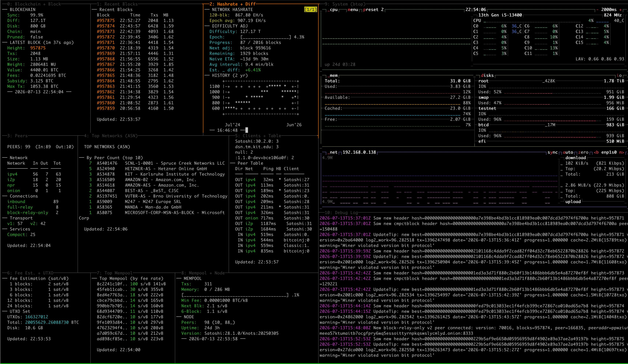
Task: Reset net totals with zero
Action: click(x=583, y=152)
